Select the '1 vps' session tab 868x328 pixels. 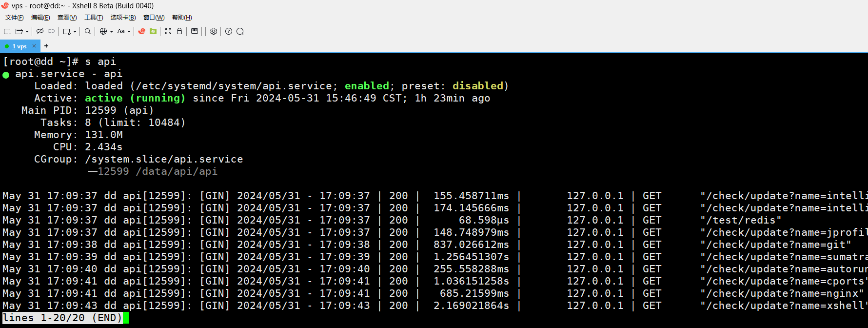(20, 46)
